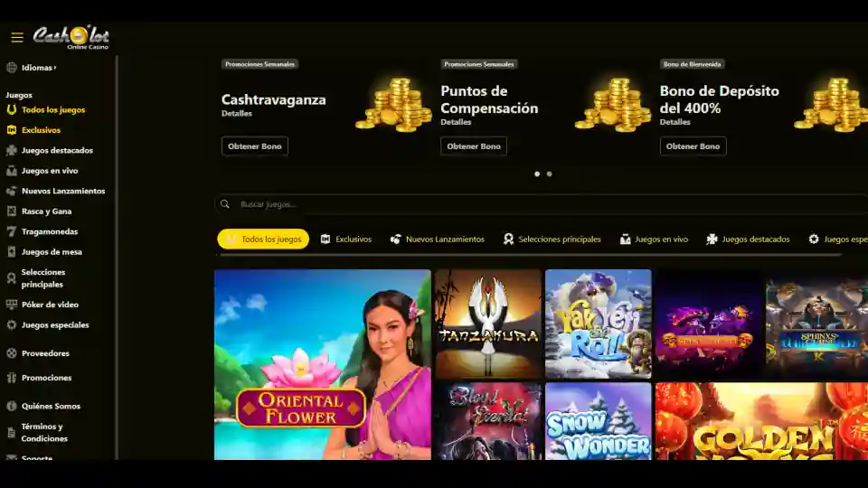Click the Juegos en vivo sidebar icon

pyautogui.click(x=12, y=171)
